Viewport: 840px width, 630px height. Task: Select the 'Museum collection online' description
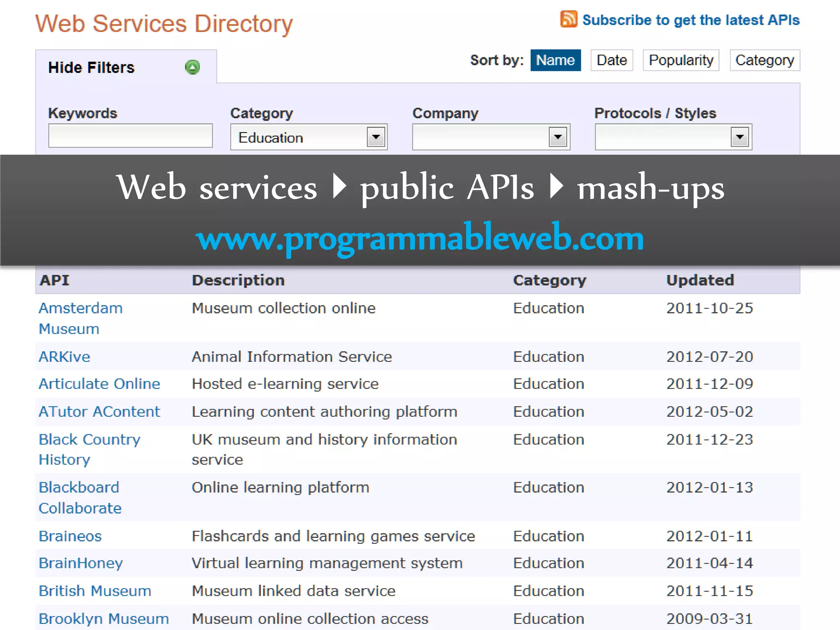click(284, 308)
